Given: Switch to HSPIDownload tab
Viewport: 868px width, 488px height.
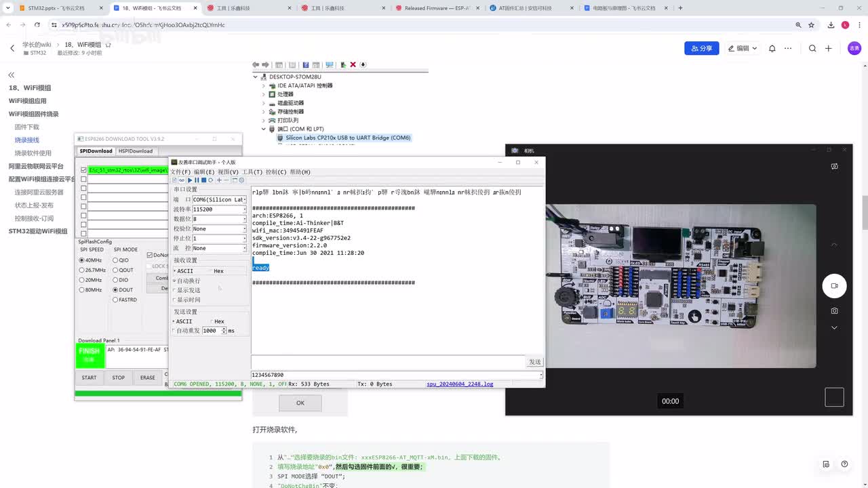Looking at the screenshot, I should (x=136, y=151).
